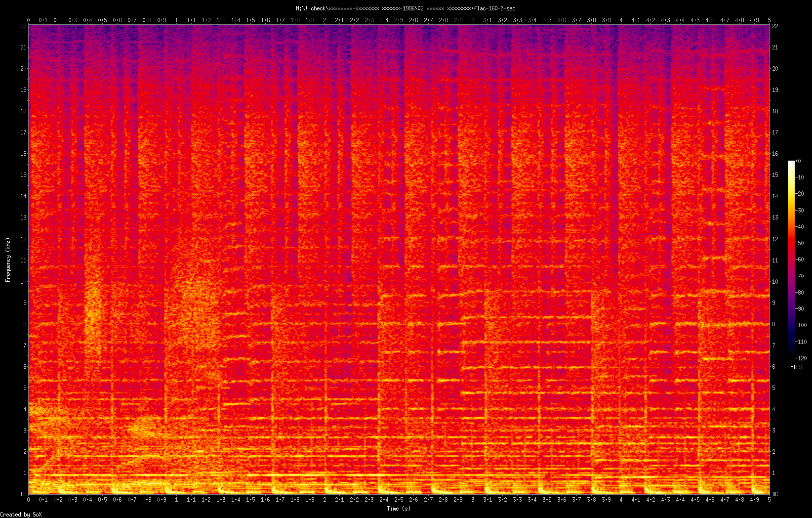Click "DC" on the left frequency axis
The width and height of the screenshot is (812, 518).
[x=23, y=494]
